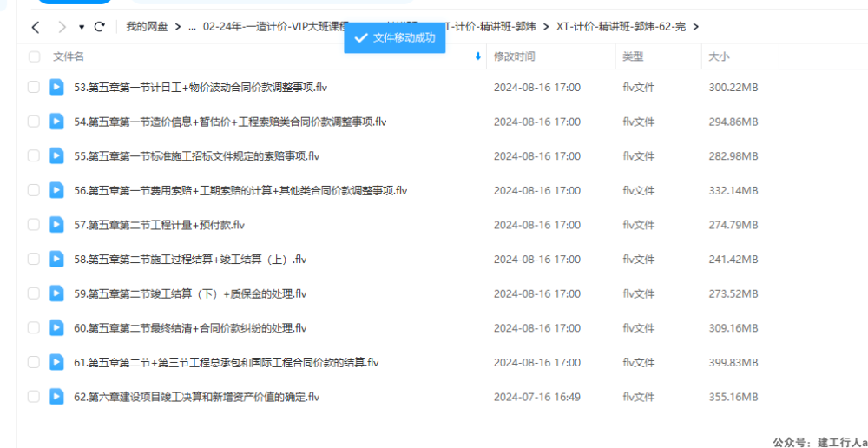Click the 274.79MB size value
This screenshot has width=868, height=448.
point(733,226)
